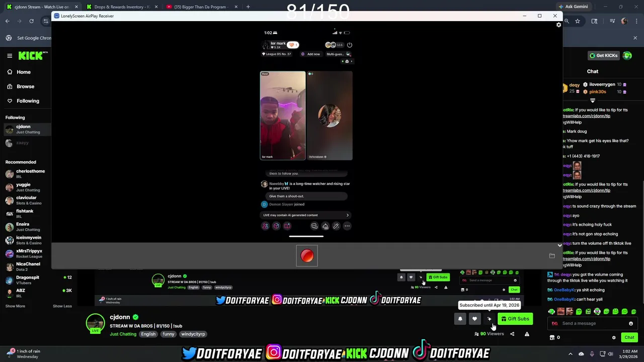The height and width of the screenshot is (362, 644).
Task: Open TikTok viewer list showing 111
Action: (x=334, y=45)
